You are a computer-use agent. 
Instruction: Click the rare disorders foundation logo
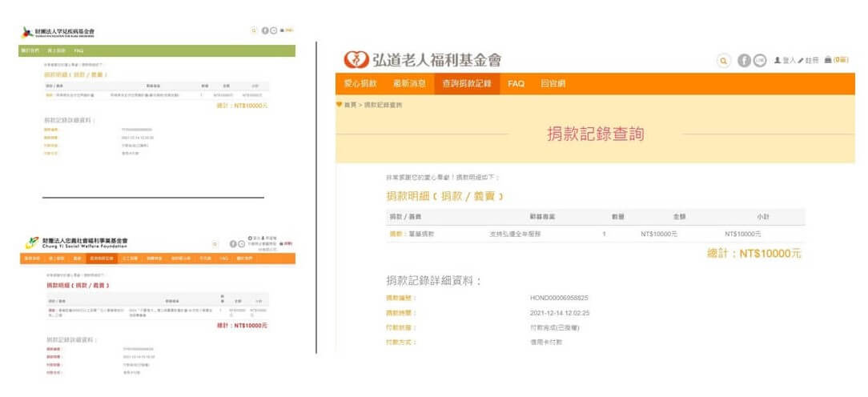61,32
